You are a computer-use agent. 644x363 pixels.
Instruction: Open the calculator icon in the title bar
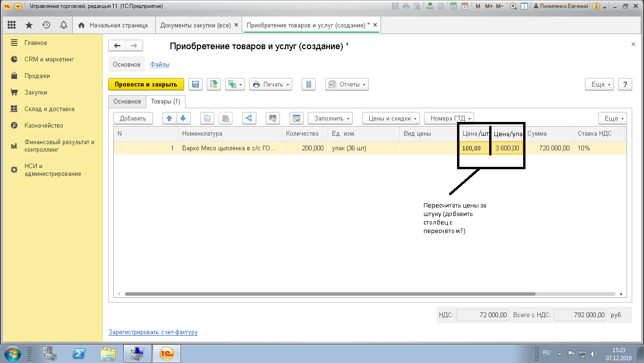click(453, 6)
